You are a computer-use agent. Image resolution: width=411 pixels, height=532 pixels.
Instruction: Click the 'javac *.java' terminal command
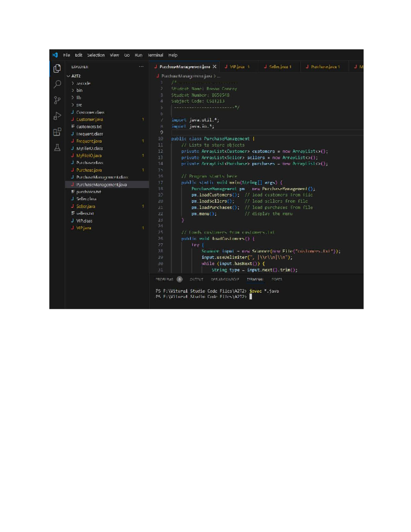264,291
